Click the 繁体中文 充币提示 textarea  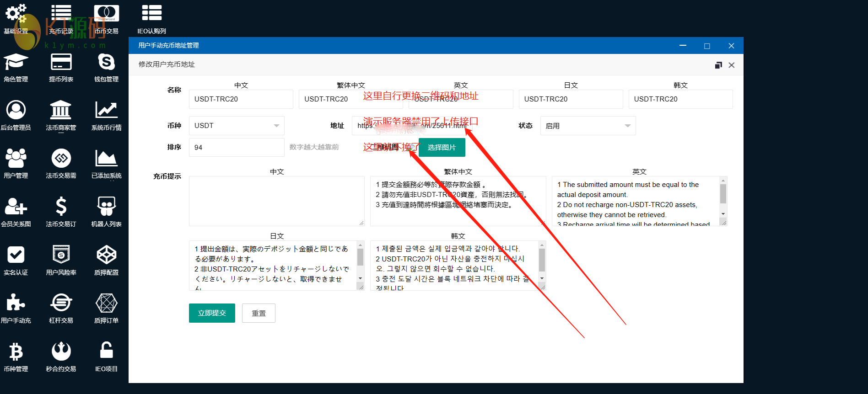click(x=458, y=201)
